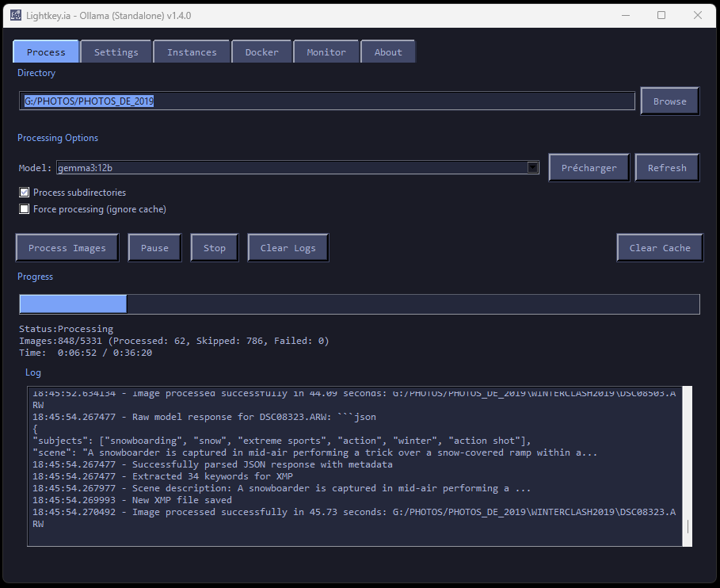Open the Settings tab

click(116, 52)
